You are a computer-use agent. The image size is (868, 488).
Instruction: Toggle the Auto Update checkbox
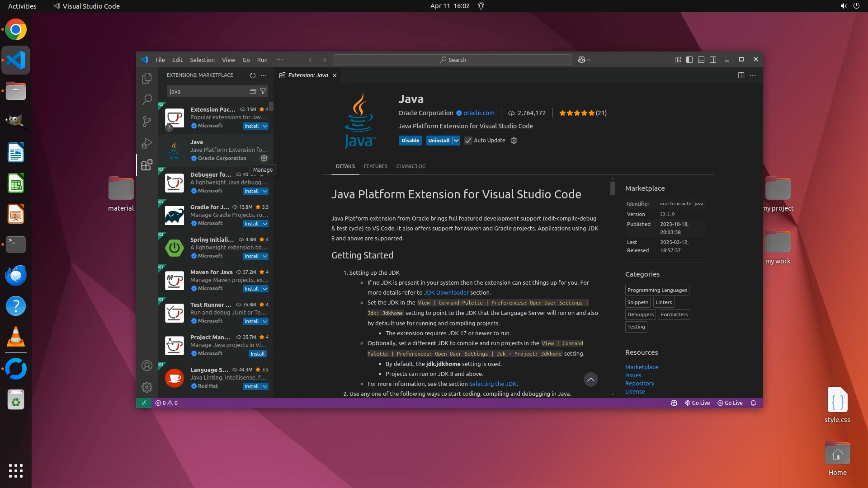(x=468, y=141)
